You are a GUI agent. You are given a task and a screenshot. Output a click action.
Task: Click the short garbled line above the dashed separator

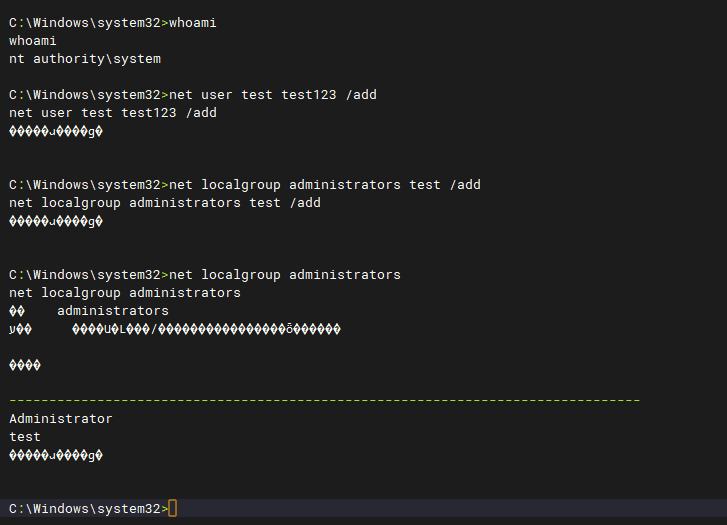tap(25, 365)
